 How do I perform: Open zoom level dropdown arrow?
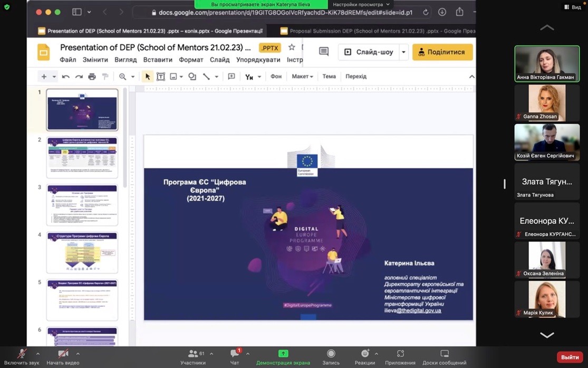coord(133,77)
